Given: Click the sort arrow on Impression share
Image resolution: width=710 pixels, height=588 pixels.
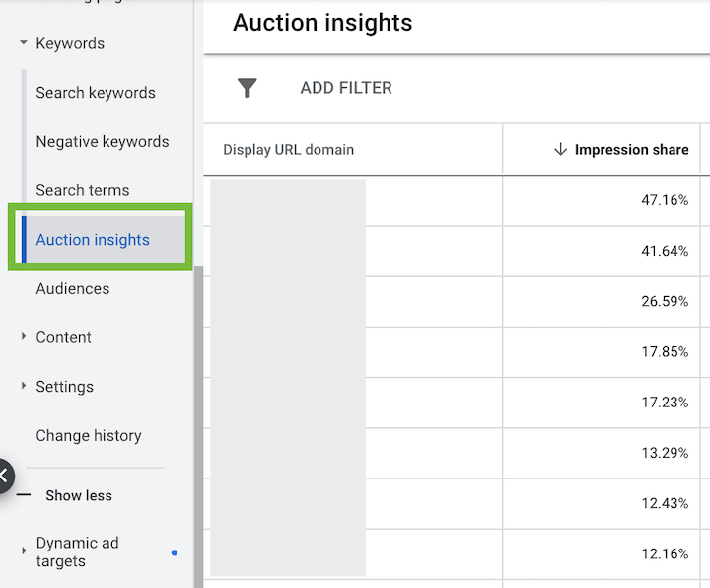Looking at the screenshot, I should 560,150.
